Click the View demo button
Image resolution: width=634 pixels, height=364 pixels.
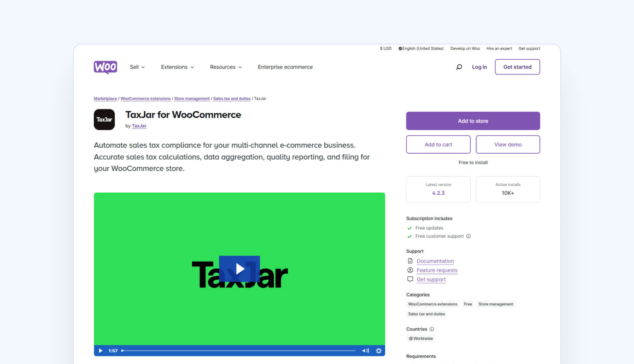(x=508, y=145)
